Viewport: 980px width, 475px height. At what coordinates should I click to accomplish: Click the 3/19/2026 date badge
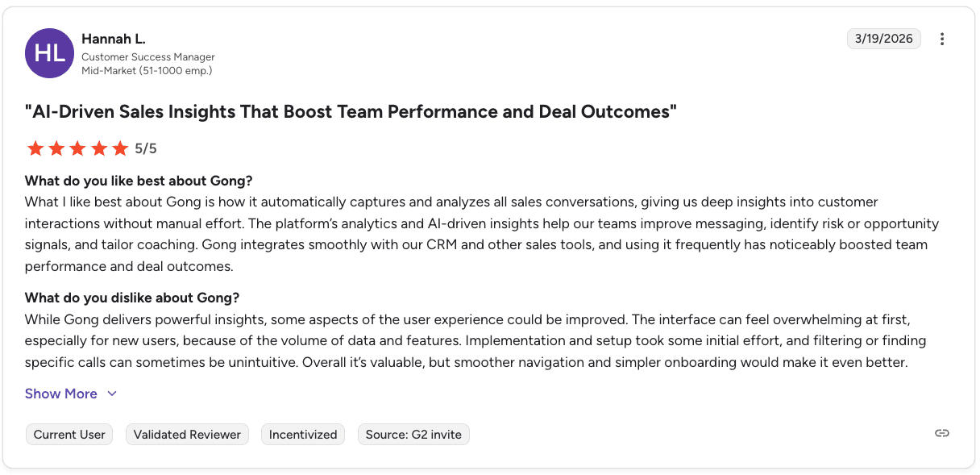click(883, 39)
